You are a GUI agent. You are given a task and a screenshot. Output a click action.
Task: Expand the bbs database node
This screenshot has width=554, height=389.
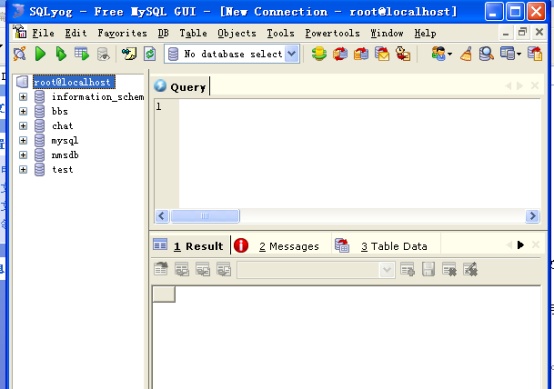pos(23,111)
